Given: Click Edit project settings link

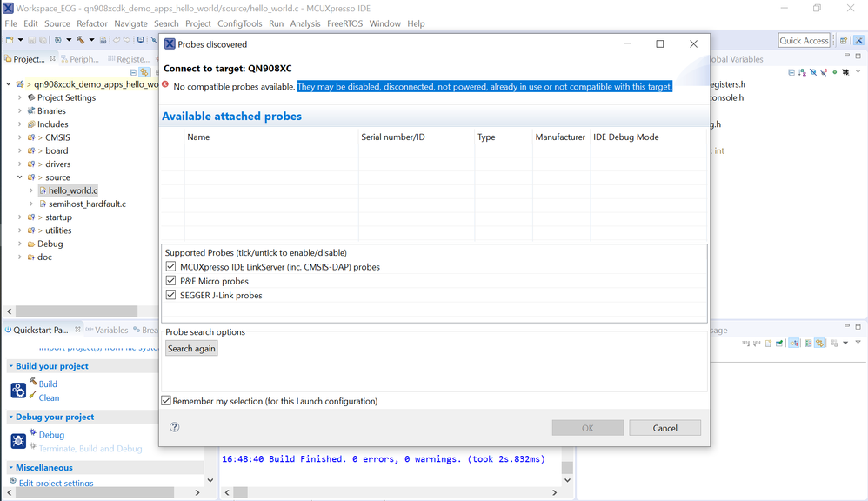Looking at the screenshot, I should [56, 483].
